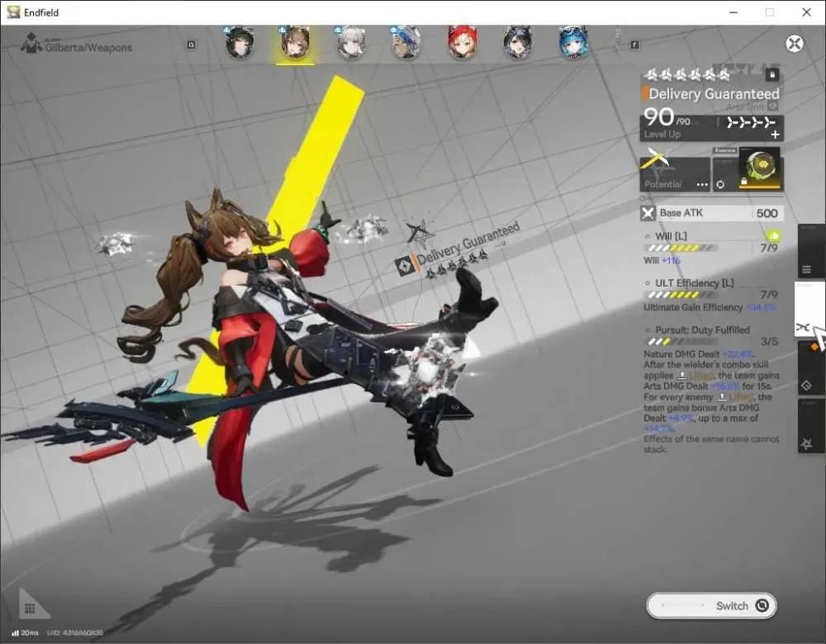The image size is (826, 644).
Task: Click the Base ATK 500 value
Action: click(x=767, y=213)
